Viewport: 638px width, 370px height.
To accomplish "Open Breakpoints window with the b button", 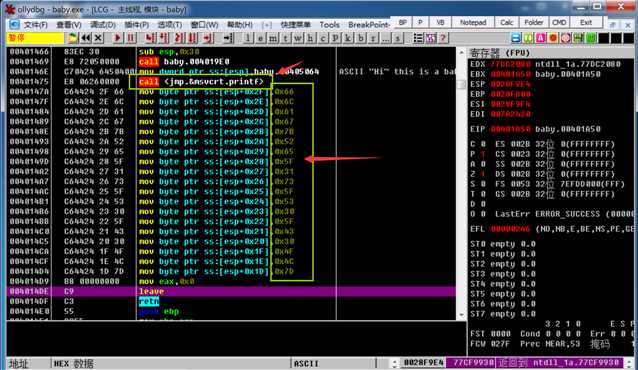I will [361, 38].
